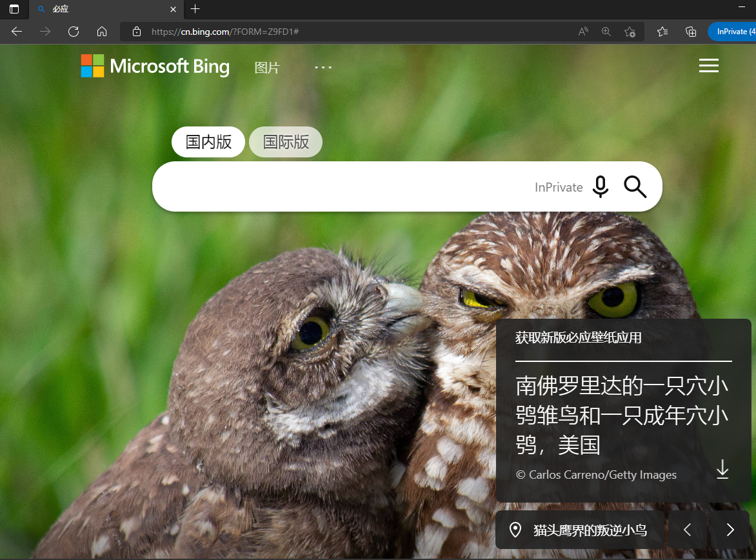Click the InPrivate badge button
Screen dimensions: 756x560
735,31
